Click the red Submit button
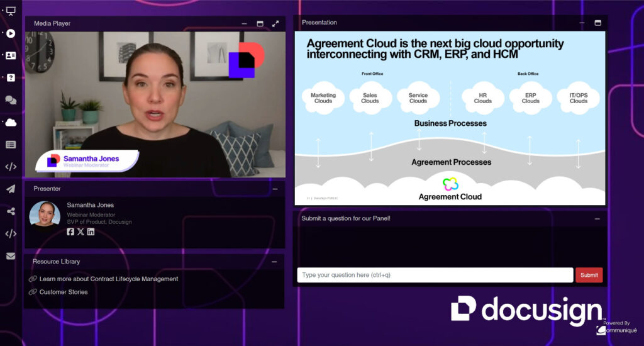This screenshot has height=346, width=644. click(589, 275)
